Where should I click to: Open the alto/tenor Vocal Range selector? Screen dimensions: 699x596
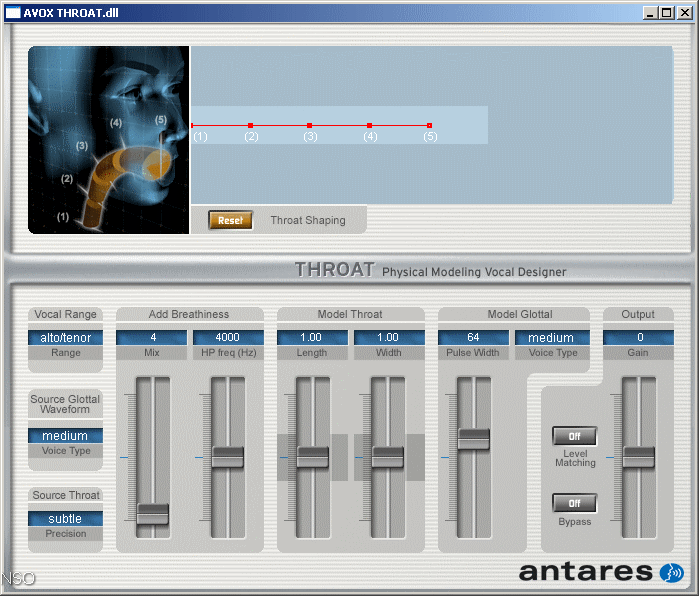point(66,338)
